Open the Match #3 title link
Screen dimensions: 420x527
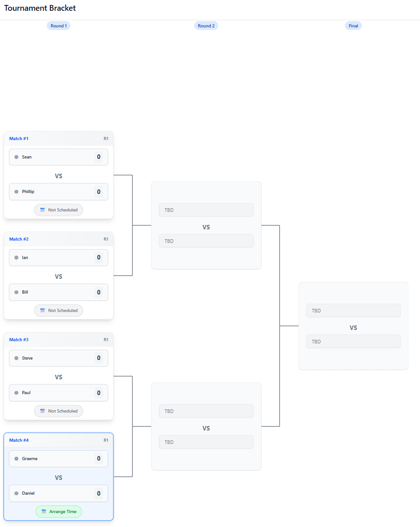pos(19,340)
